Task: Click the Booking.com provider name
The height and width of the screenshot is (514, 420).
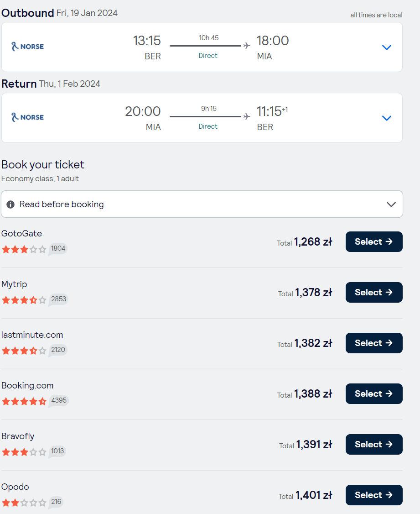Action: [x=27, y=385]
